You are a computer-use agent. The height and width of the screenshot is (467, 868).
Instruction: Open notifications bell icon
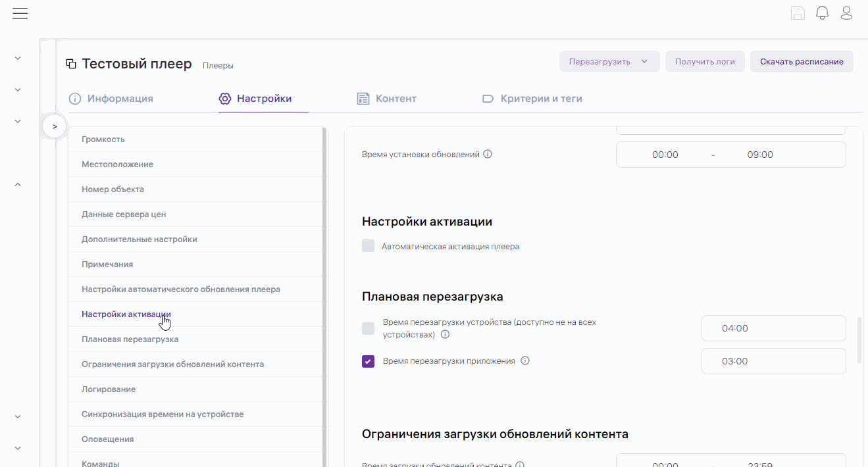pyautogui.click(x=822, y=13)
